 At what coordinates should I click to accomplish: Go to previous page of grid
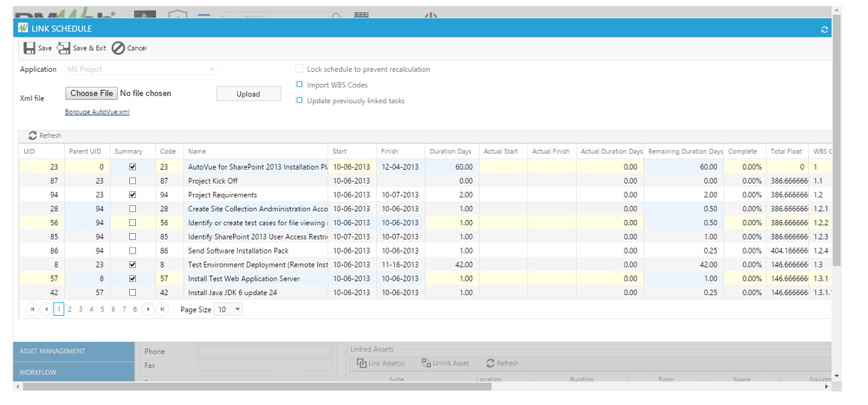click(46, 309)
